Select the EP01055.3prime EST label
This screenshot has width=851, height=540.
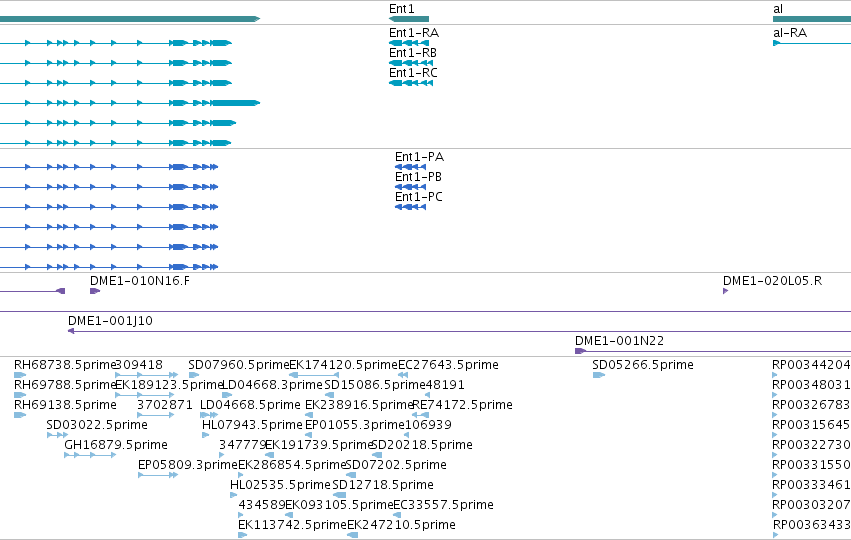pyautogui.click(x=355, y=425)
